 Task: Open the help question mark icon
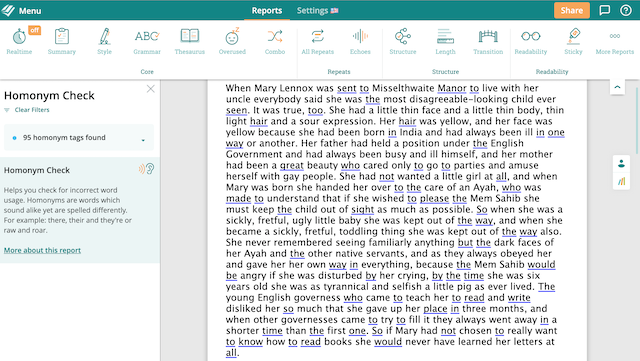(x=626, y=10)
